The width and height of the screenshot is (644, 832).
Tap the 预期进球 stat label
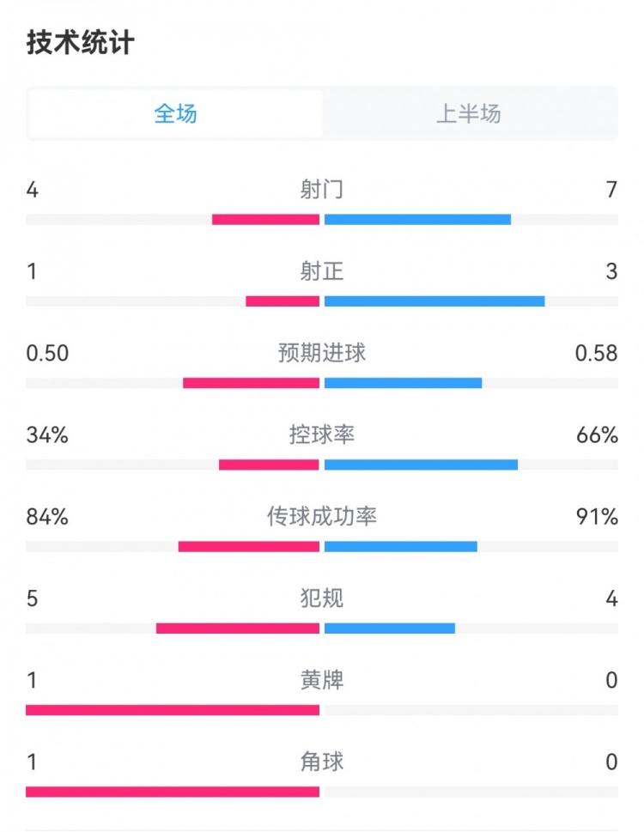pos(322,353)
